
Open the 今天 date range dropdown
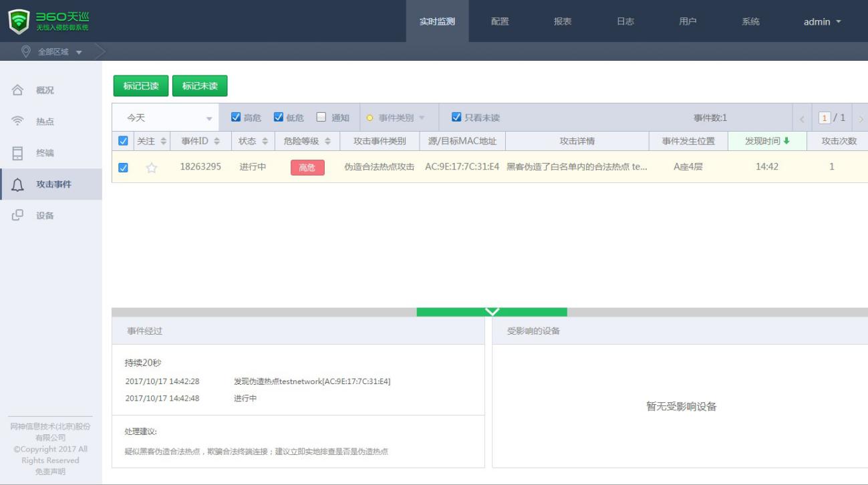pos(166,118)
